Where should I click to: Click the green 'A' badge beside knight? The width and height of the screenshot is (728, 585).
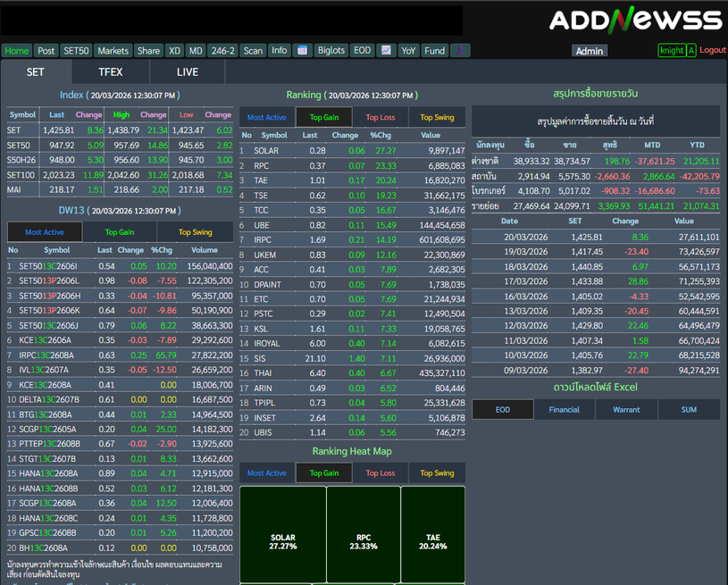pyautogui.click(x=690, y=51)
